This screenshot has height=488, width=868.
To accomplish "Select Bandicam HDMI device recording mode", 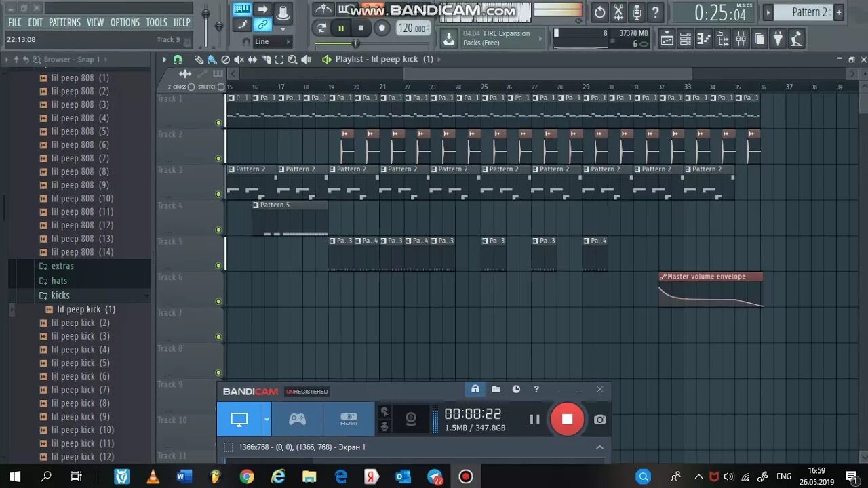I will pyautogui.click(x=349, y=419).
